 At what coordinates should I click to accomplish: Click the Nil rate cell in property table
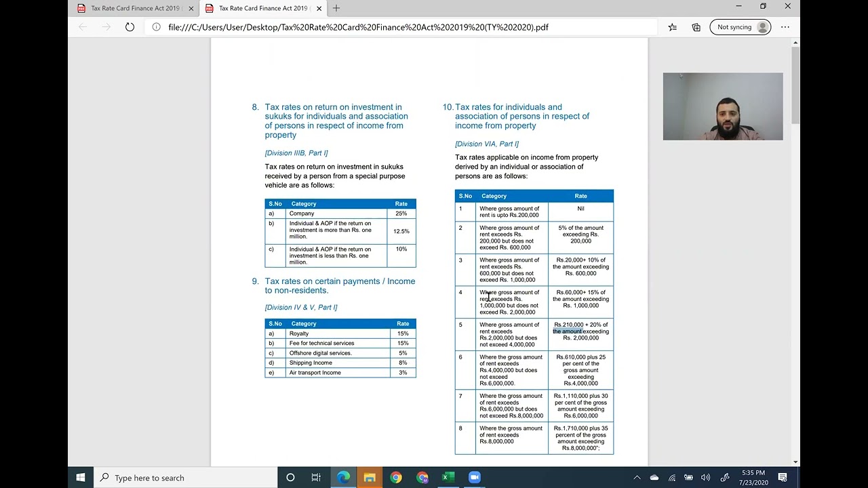[x=580, y=211]
